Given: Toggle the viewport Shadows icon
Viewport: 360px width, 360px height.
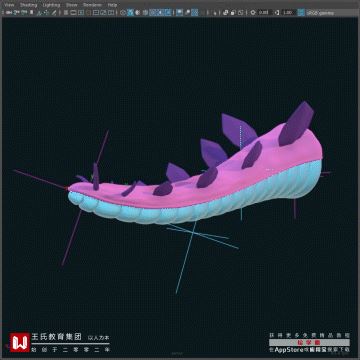Looking at the screenshot, I should [168, 13].
